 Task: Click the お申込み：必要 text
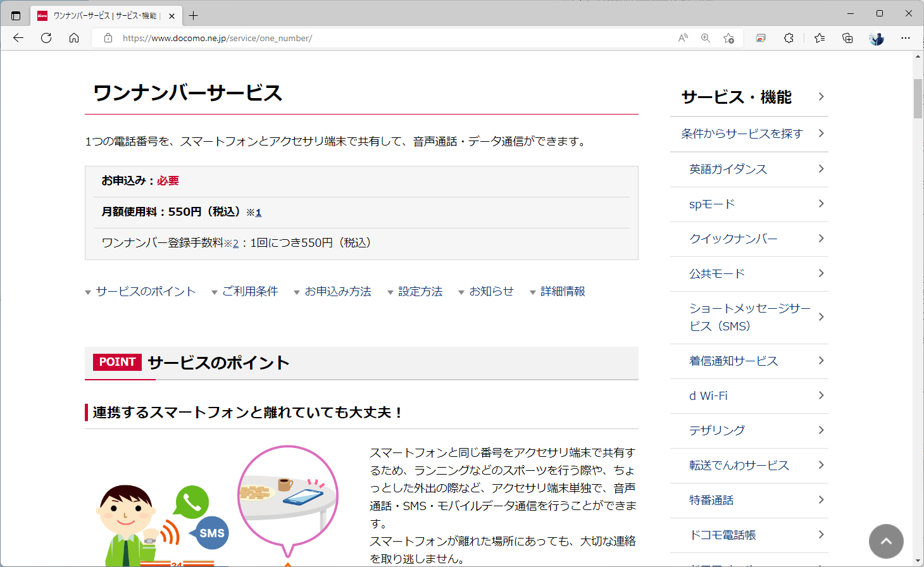(x=140, y=181)
